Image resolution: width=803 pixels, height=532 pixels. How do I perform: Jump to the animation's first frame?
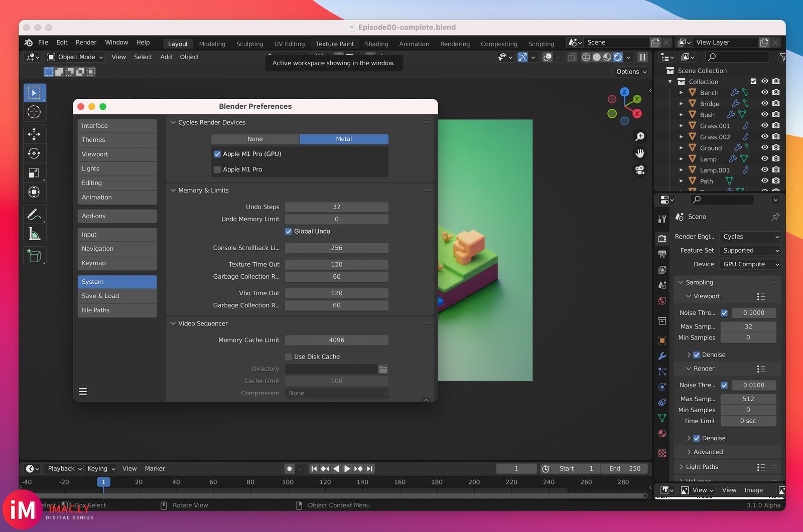pyautogui.click(x=314, y=469)
